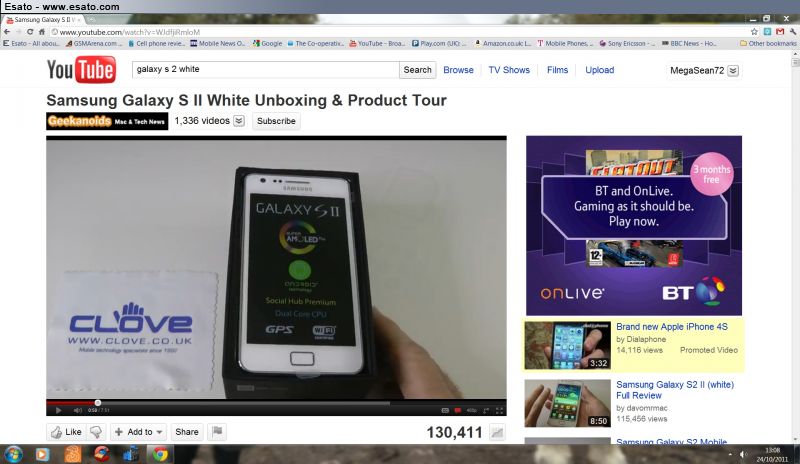The image size is (800, 464).
Task: Open the 'YouTube - Broa...' bookmark
Action: click(377, 43)
